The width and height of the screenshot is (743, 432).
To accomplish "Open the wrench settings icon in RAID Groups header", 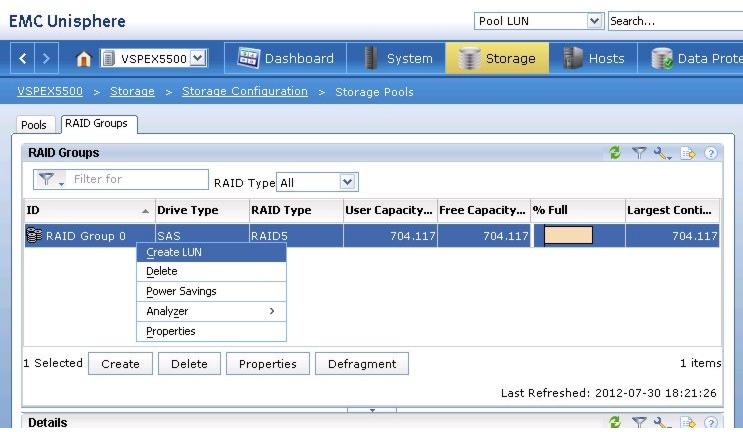I will pyautogui.click(x=662, y=153).
